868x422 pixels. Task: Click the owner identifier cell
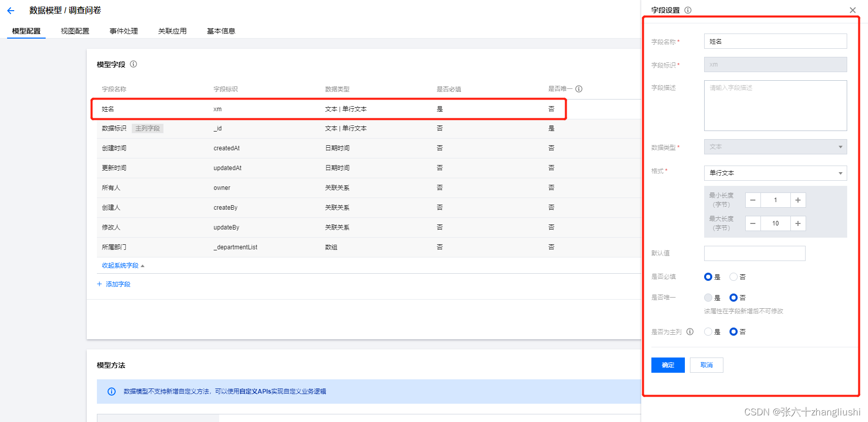[222, 188]
